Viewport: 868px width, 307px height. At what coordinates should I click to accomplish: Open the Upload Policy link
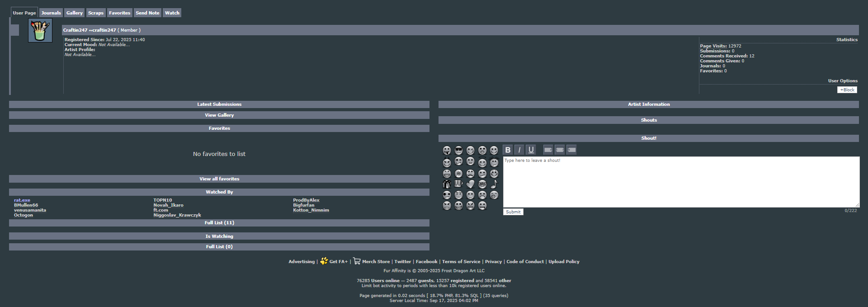pos(564,261)
